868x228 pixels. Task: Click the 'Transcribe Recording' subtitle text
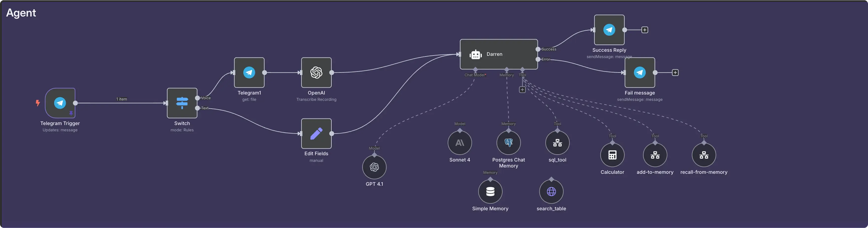click(x=316, y=99)
